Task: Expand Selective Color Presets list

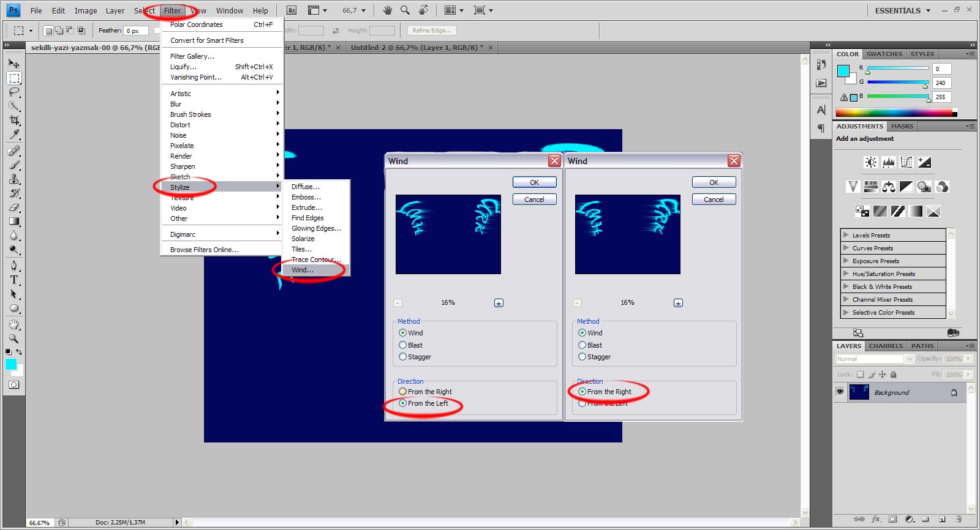Action: pyautogui.click(x=846, y=312)
